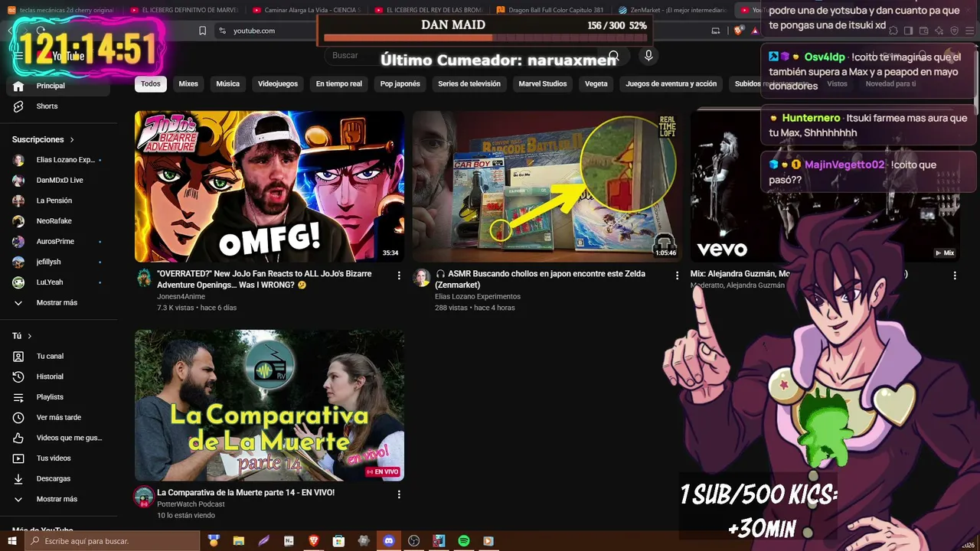This screenshot has width=980, height=551.
Task: Click the Brave Rewards triangle icon
Action: [755, 31]
